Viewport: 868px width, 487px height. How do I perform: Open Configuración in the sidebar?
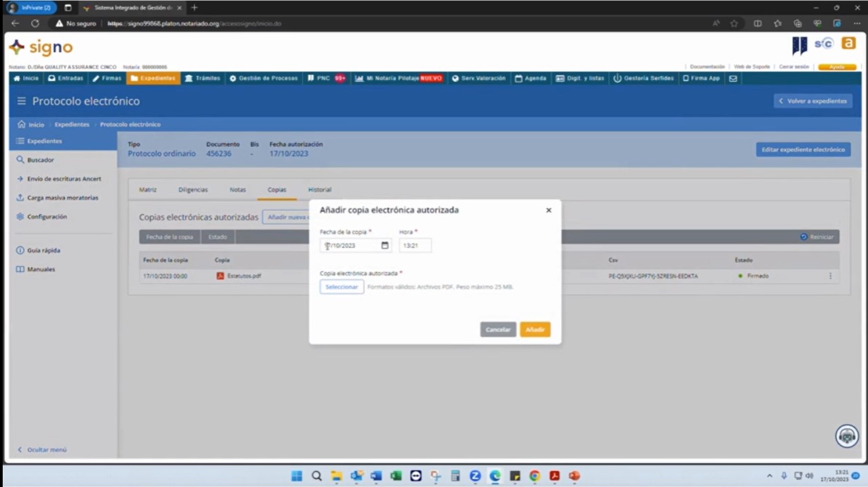click(47, 217)
